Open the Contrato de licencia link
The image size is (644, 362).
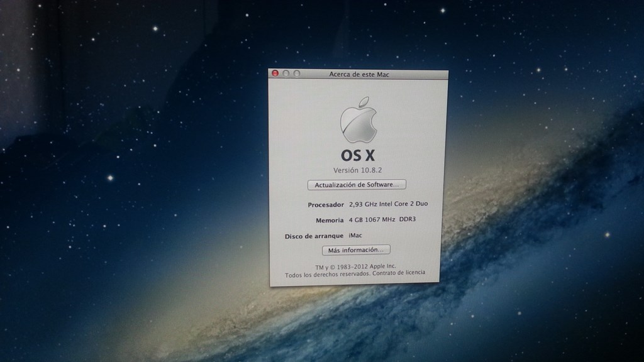coord(399,273)
